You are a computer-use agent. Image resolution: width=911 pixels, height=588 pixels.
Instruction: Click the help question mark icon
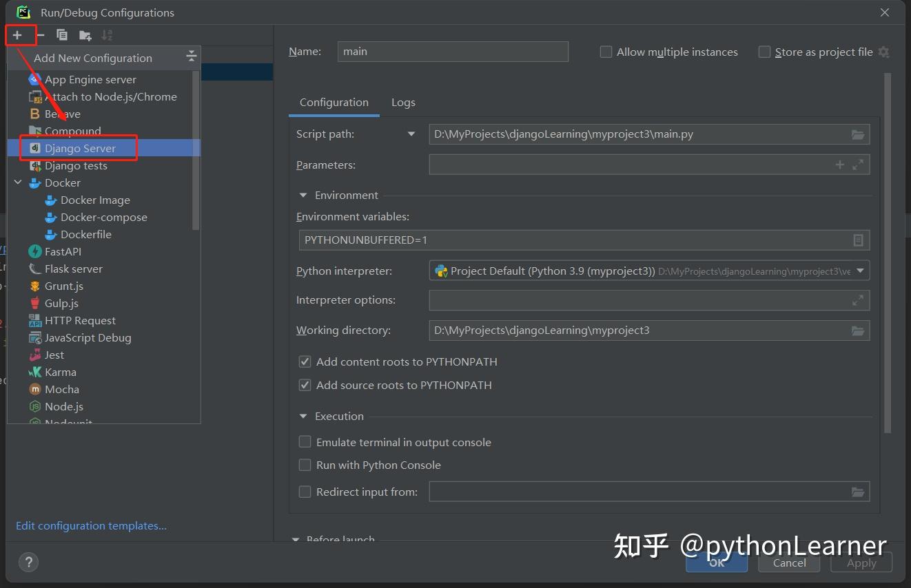[28, 562]
